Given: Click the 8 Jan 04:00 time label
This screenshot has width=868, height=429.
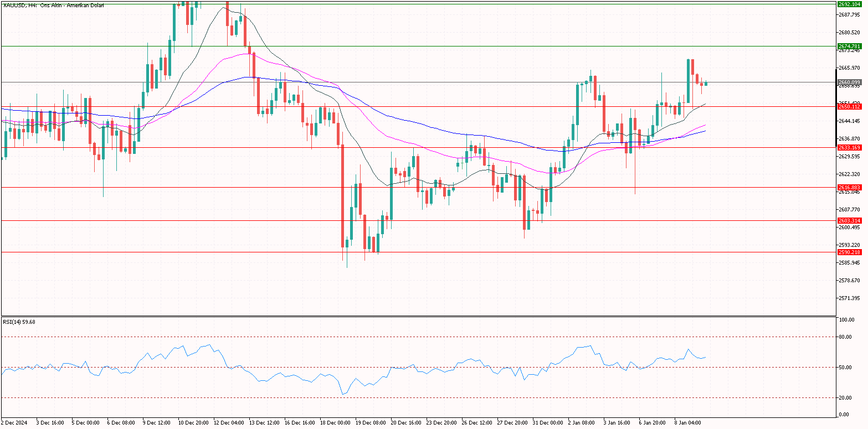Looking at the screenshot, I should 687,423.
